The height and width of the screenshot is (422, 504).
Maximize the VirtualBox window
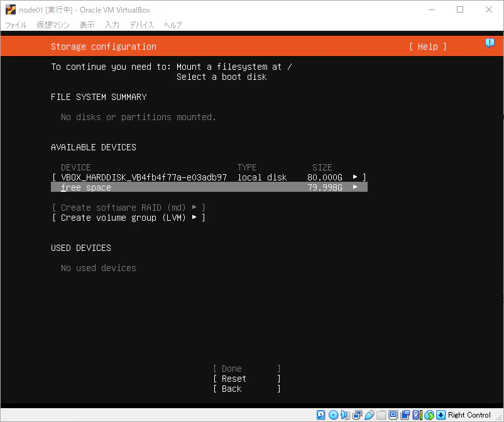click(460, 9)
